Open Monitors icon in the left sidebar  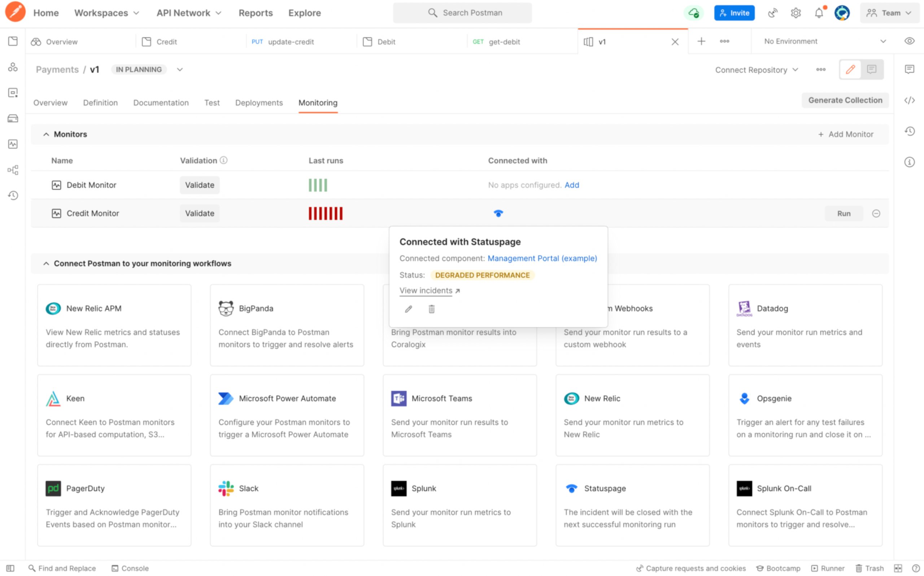[13, 144]
